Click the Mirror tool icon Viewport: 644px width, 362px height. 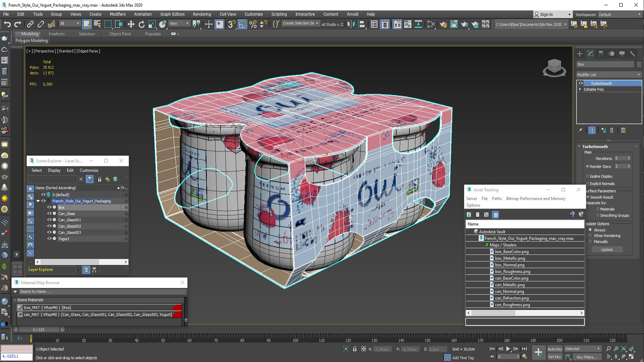pos(351,24)
